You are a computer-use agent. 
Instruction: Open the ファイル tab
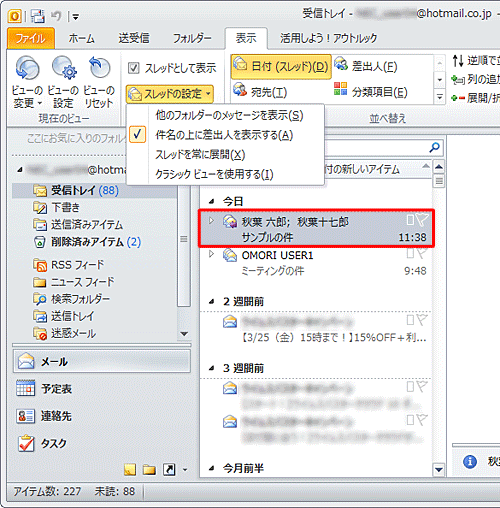(x=31, y=38)
